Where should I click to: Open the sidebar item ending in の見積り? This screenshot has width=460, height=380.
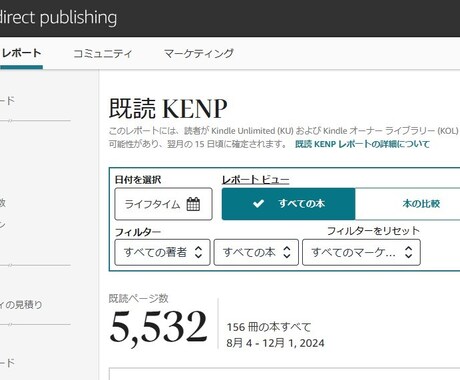point(21,305)
